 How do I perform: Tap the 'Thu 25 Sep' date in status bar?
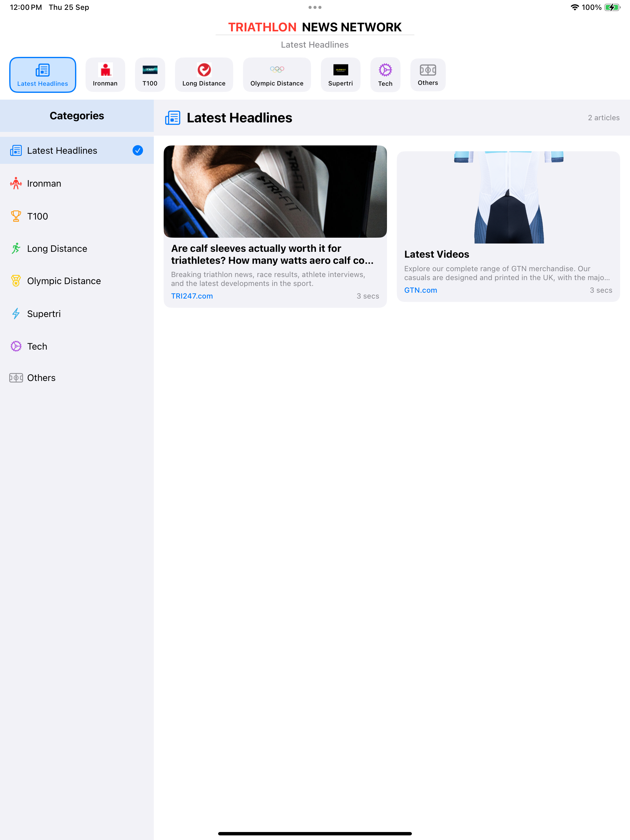point(69,7)
